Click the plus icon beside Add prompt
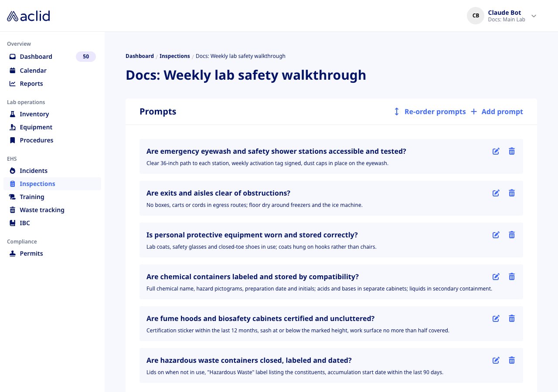The width and height of the screenshot is (558, 392). point(474,112)
